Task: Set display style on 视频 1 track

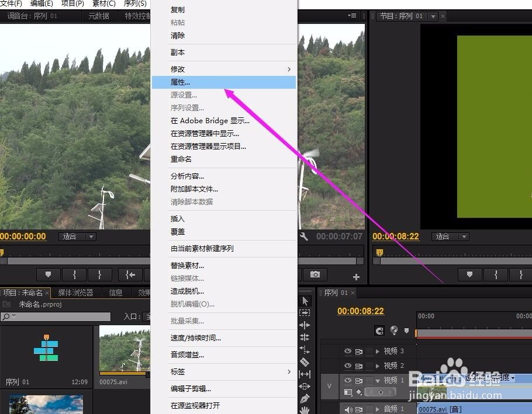Action: tap(348, 392)
